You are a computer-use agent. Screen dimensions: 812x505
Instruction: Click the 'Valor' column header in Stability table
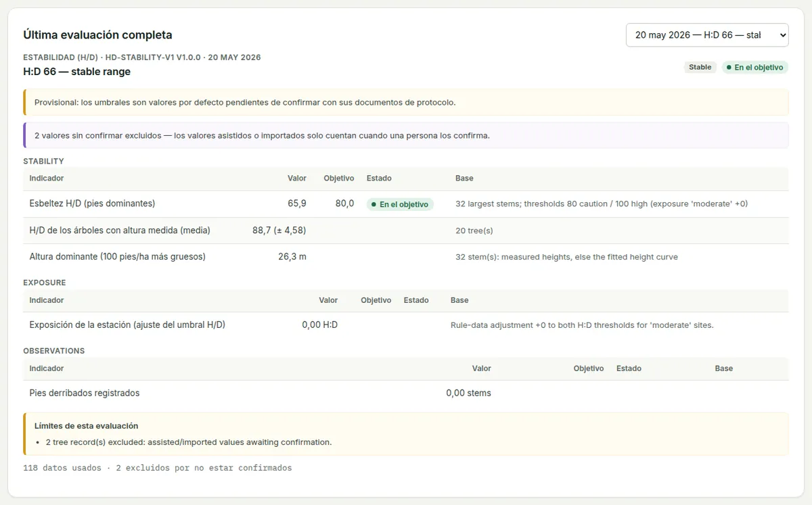coord(297,178)
